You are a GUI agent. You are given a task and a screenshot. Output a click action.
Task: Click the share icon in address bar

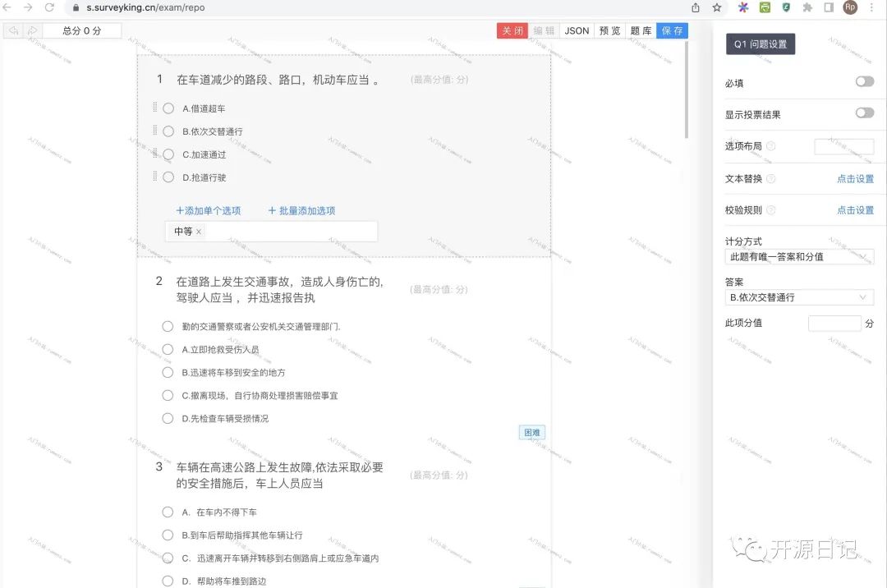coord(696,7)
